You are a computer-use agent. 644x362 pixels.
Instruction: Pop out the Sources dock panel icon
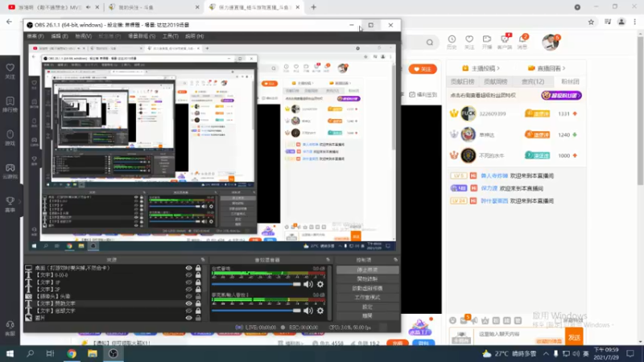tap(203, 260)
